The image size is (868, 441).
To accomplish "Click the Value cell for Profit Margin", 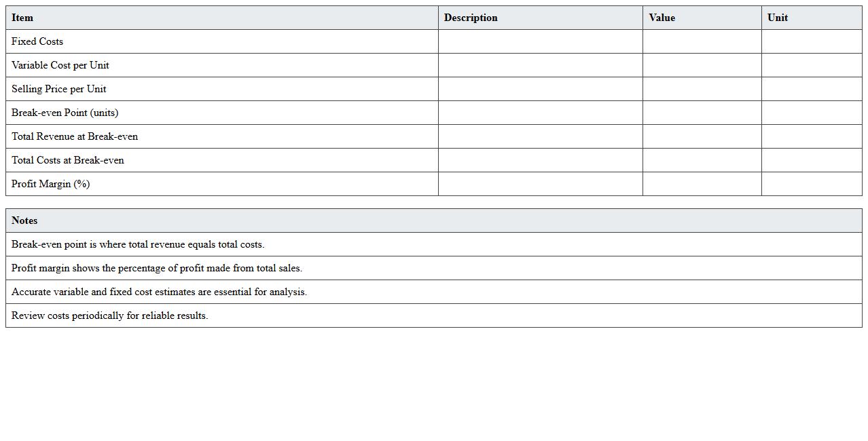I will coord(702,184).
